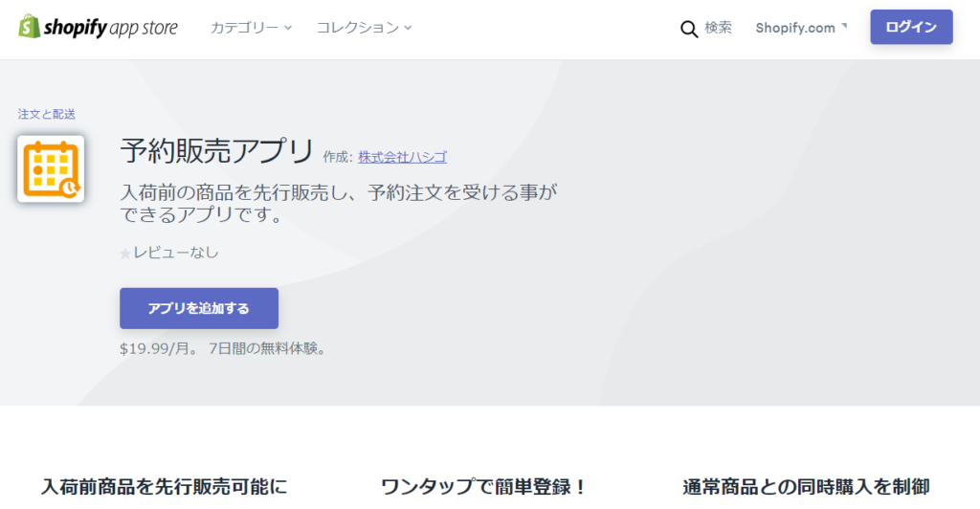Open the 注文と配送 breadcrumb link

pyautogui.click(x=47, y=114)
